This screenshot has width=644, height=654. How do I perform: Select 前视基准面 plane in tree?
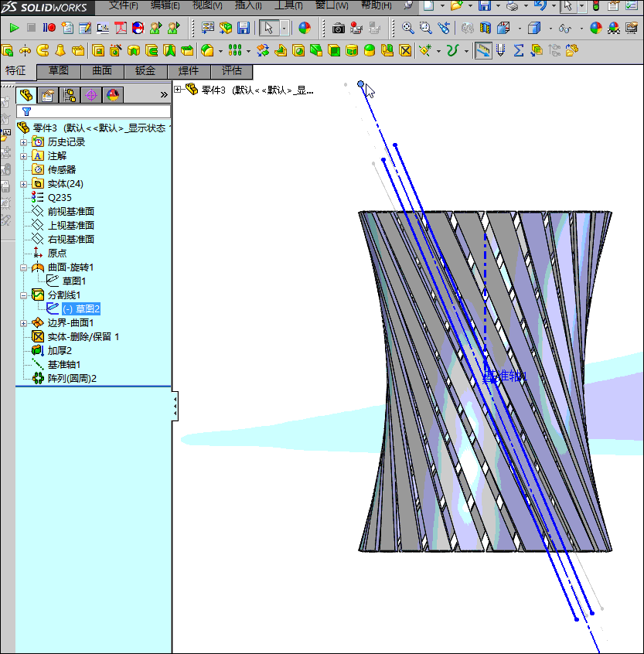pos(71,212)
